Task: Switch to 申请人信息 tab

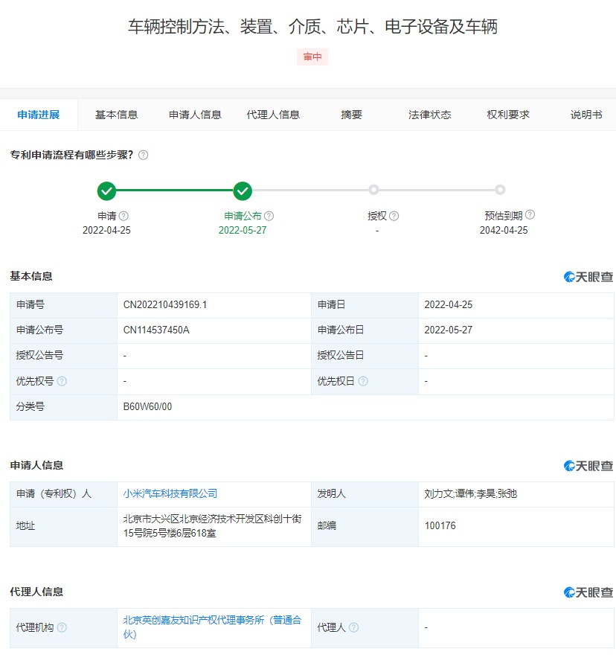Action: click(195, 115)
